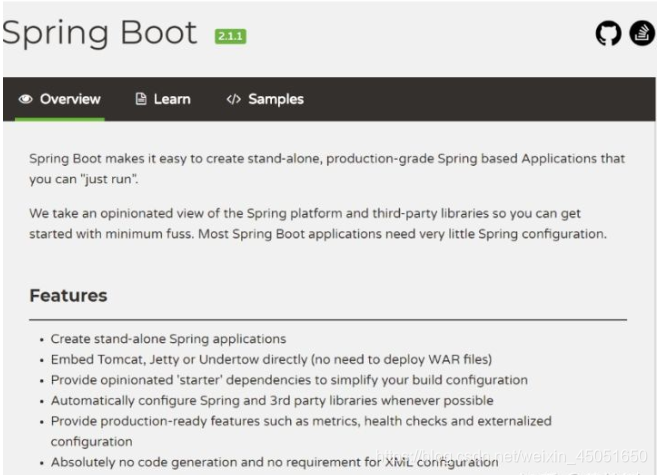Switch to the Learn tab

point(163,99)
